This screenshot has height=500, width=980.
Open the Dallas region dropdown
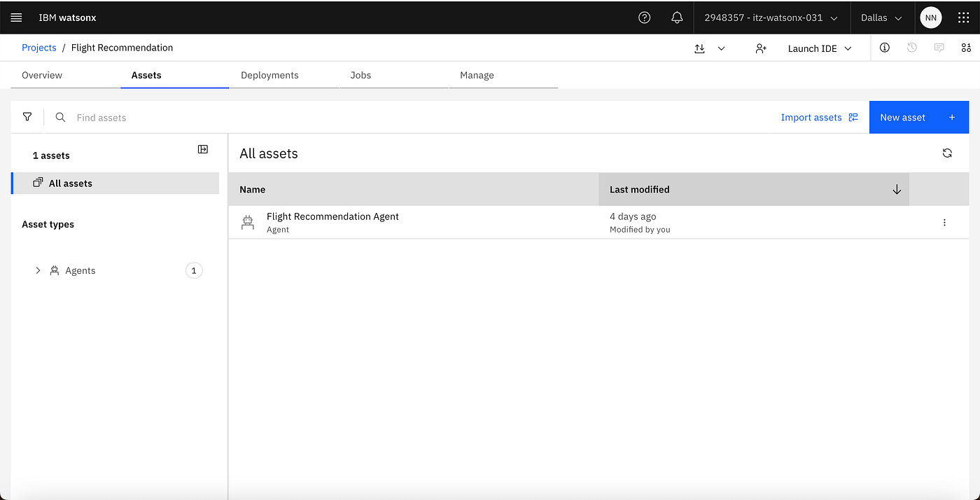tap(881, 18)
